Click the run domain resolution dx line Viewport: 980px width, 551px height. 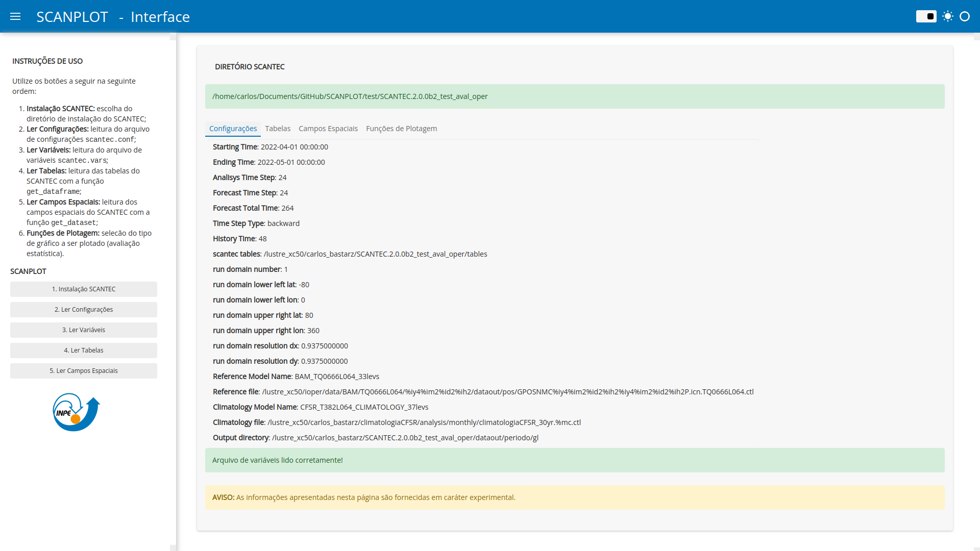coord(280,346)
